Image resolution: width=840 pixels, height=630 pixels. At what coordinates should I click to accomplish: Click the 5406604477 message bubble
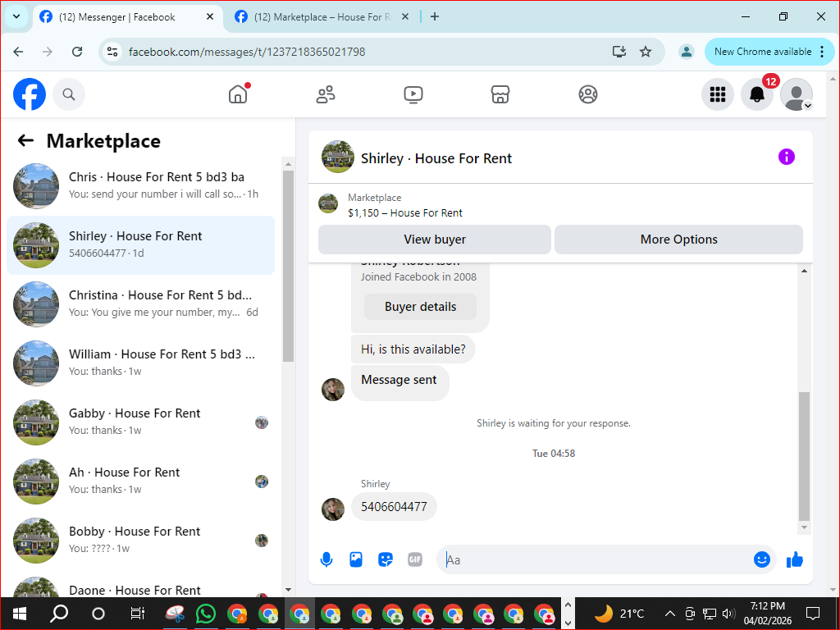click(394, 507)
